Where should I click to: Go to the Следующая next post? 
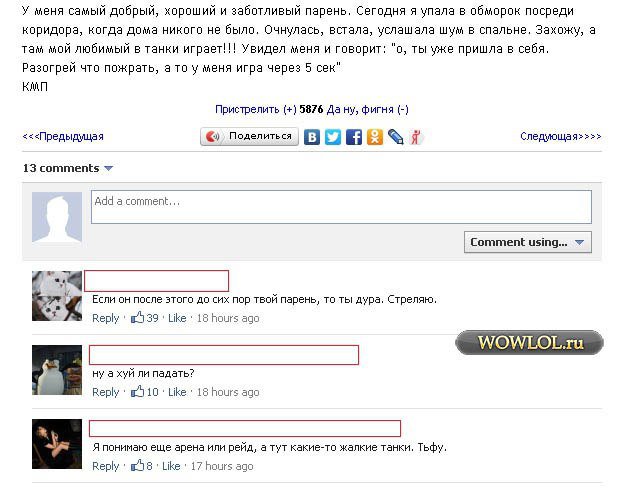(560, 137)
